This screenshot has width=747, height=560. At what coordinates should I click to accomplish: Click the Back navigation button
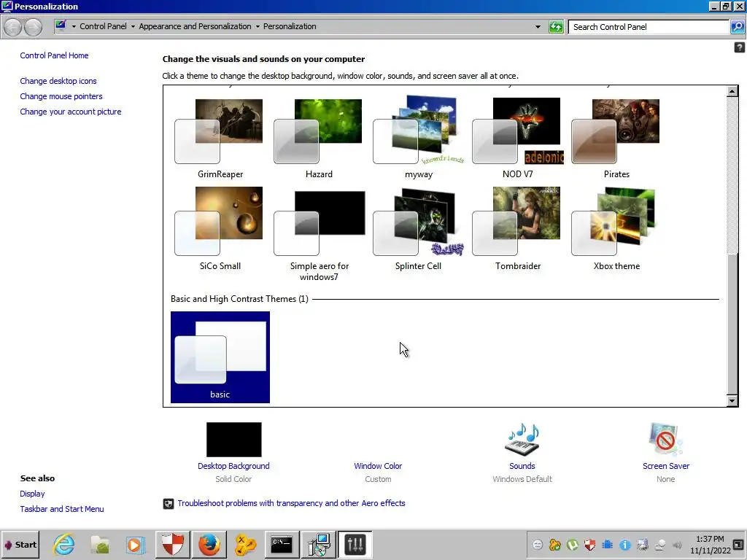point(13,27)
